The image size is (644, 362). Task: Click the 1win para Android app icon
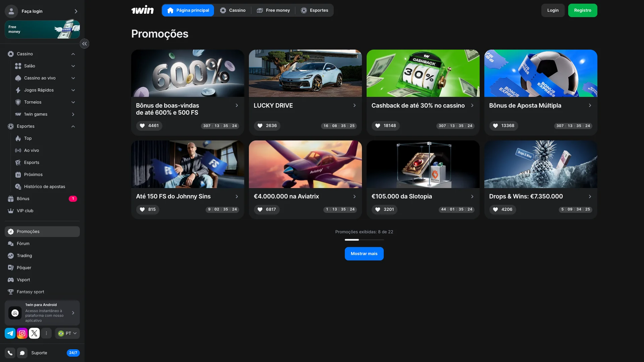coord(14,313)
